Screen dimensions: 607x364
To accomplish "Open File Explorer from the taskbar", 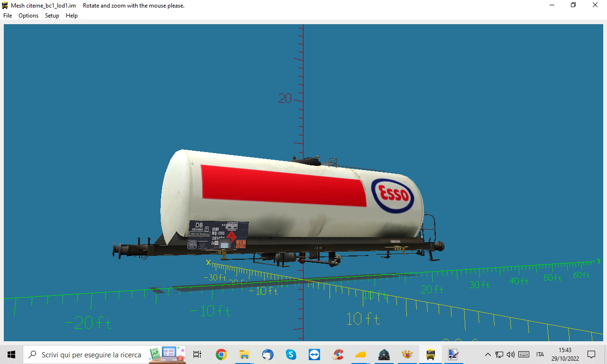I will click(244, 355).
